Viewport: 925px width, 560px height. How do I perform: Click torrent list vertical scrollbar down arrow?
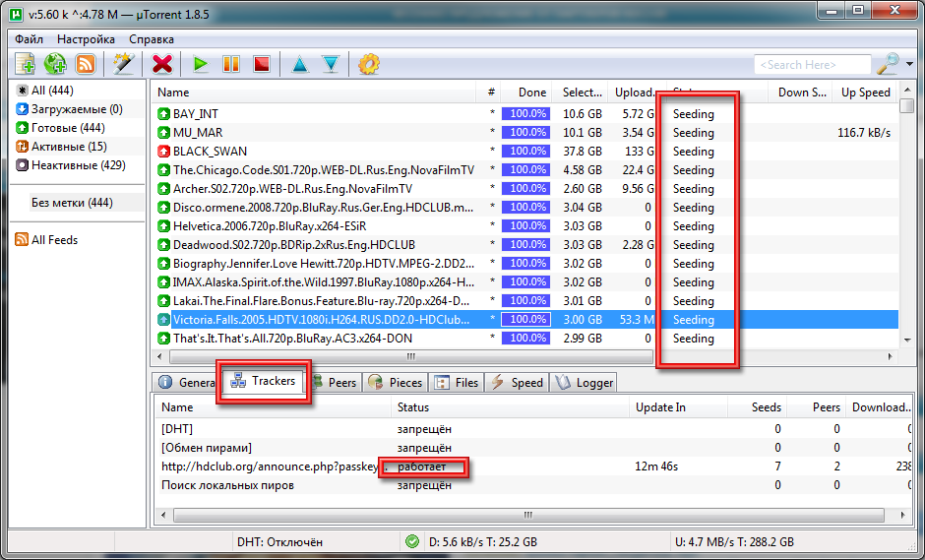point(907,341)
